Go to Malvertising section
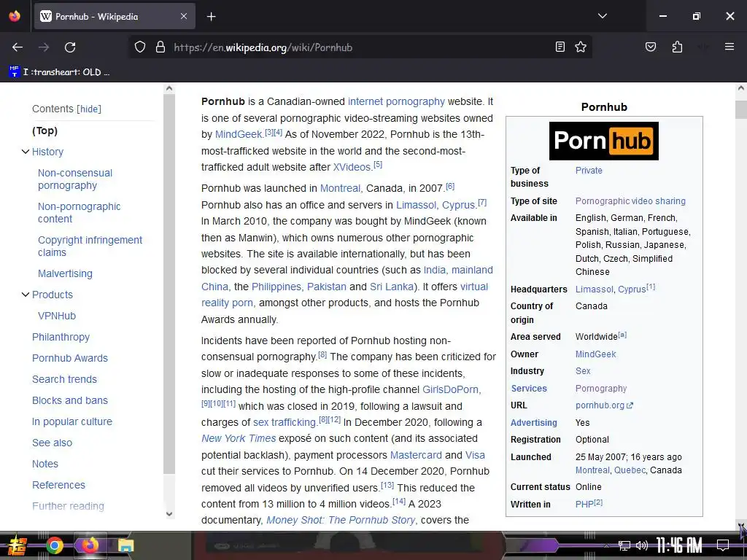Viewport: 747px width, 560px height. 65,273
